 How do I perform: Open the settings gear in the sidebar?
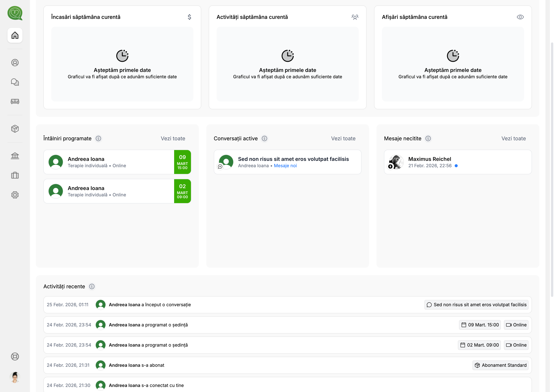15,195
